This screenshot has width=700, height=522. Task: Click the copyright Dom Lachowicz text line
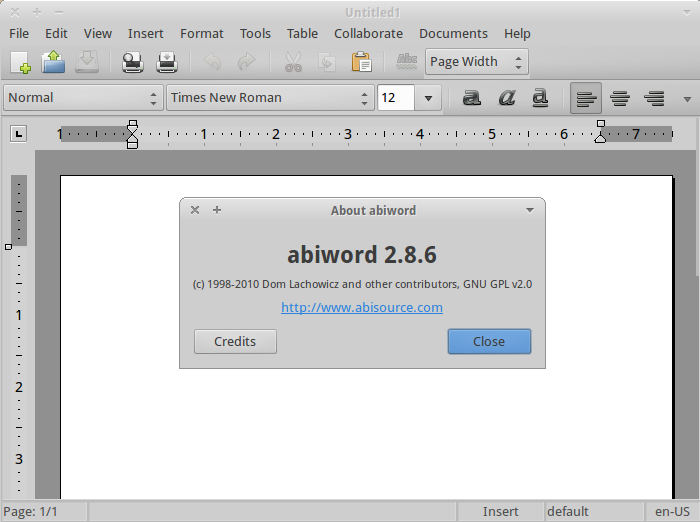click(362, 284)
